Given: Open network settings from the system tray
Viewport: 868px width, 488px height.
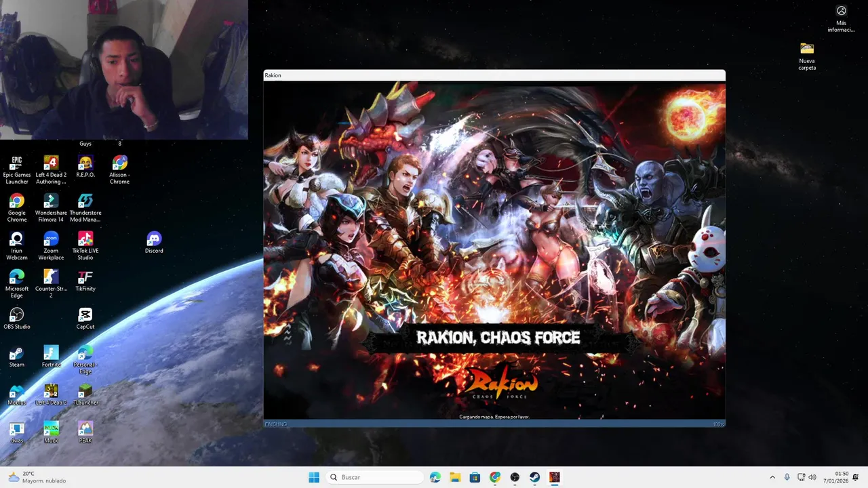Looking at the screenshot, I should (x=801, y=477).
